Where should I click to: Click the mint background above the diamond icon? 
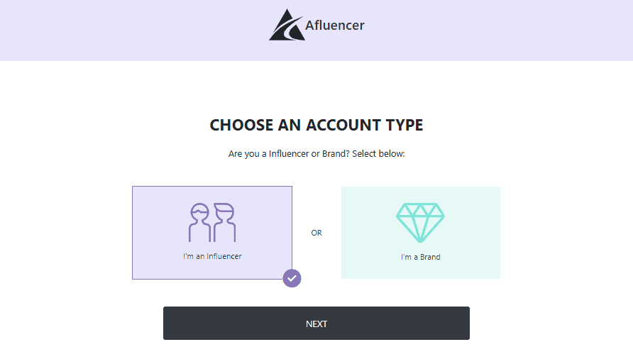(420, 194)
